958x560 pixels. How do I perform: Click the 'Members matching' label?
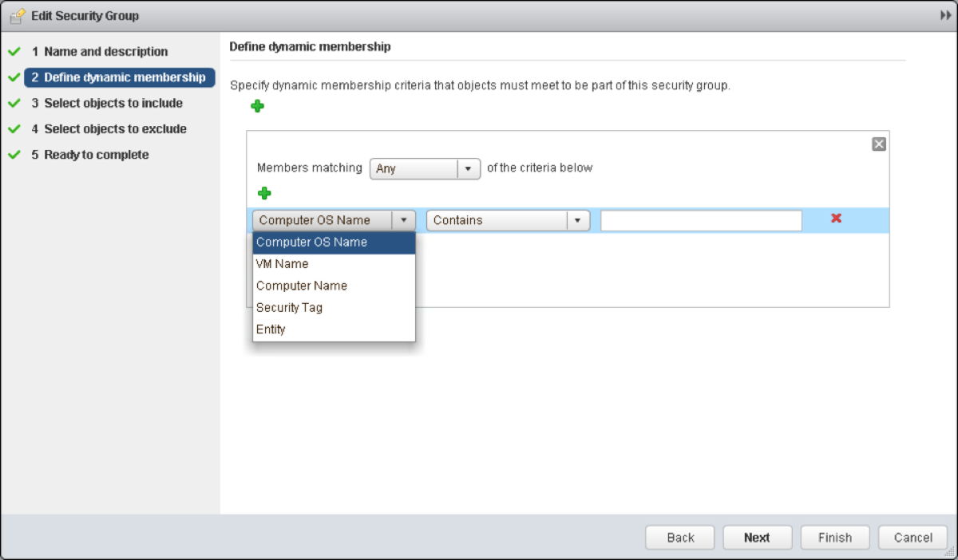(x=310, y=168)
